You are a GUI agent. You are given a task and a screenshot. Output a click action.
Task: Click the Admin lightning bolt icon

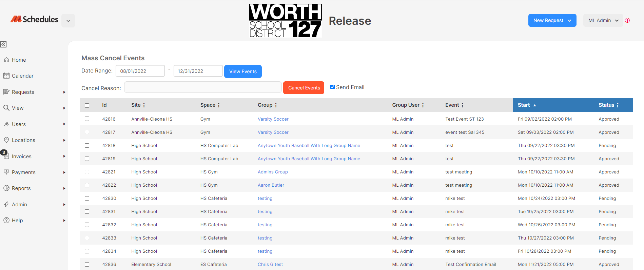[6, 204]
